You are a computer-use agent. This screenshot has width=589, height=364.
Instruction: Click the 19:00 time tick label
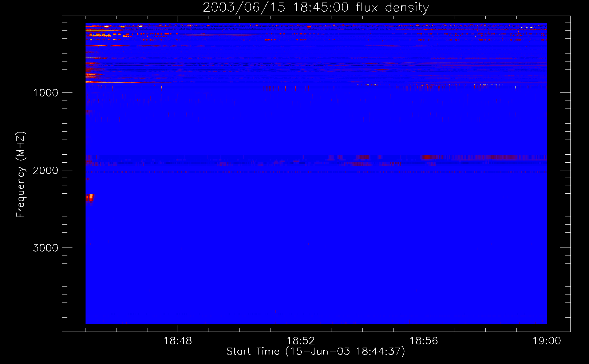(547, 341)
